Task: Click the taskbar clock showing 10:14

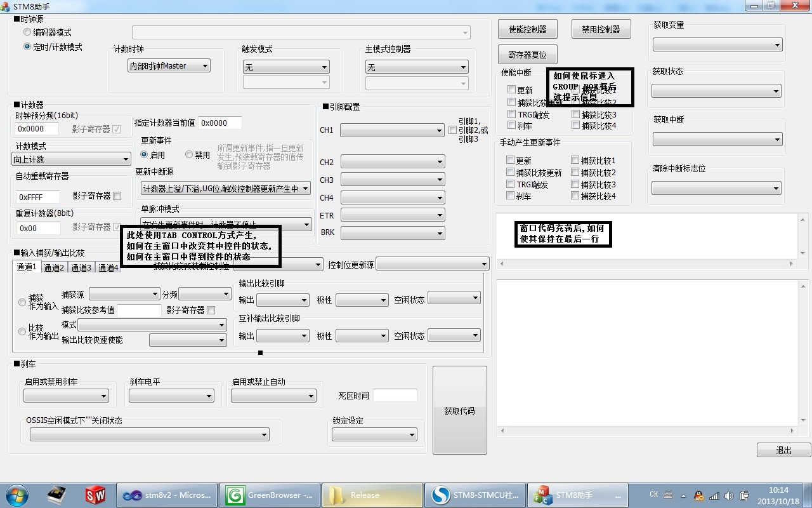Action: (778, 495)
